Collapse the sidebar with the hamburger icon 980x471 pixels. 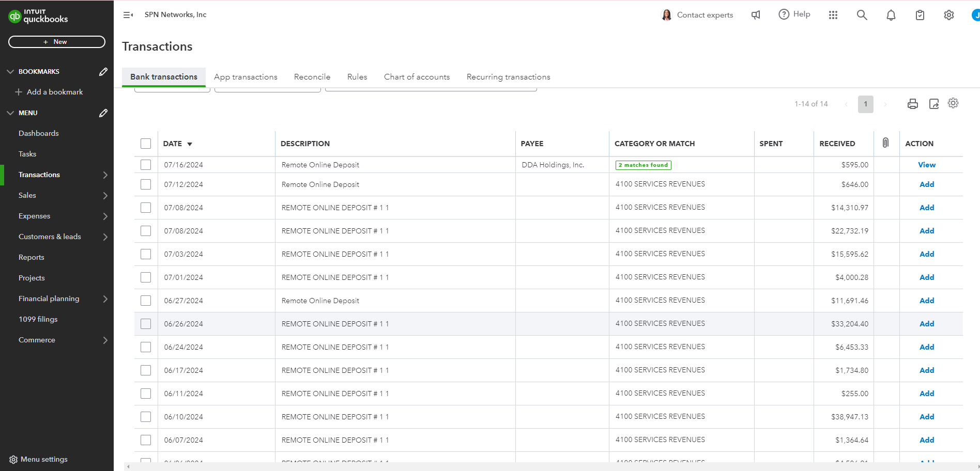128,15
